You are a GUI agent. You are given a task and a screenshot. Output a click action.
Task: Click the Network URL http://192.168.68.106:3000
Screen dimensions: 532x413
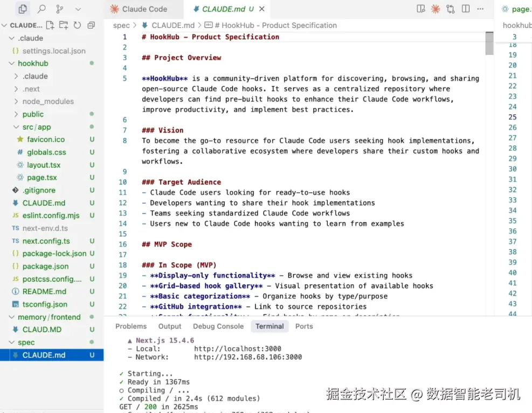point(248,357)
